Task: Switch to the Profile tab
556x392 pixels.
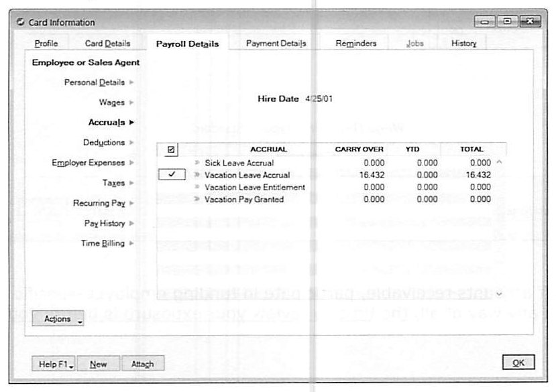Action: pyautogui.click(x=46, y=44)
